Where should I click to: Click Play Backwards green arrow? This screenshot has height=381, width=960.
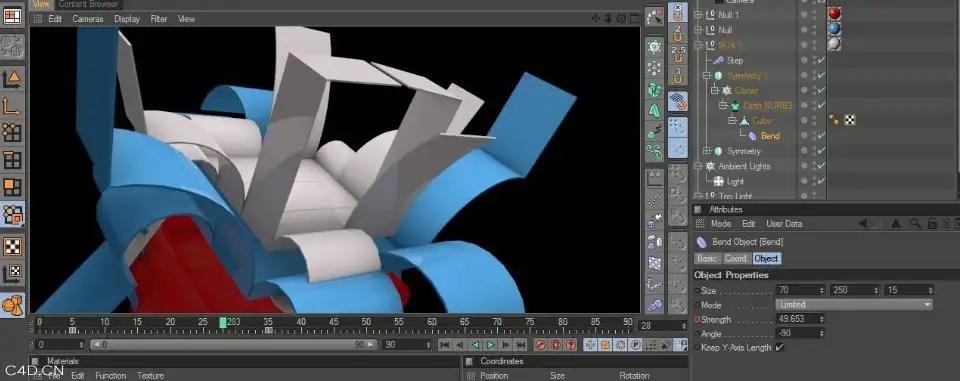475,345
